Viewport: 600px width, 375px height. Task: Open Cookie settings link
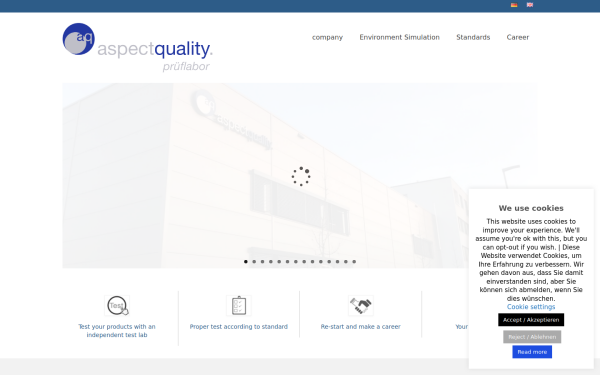click(531, 307)
